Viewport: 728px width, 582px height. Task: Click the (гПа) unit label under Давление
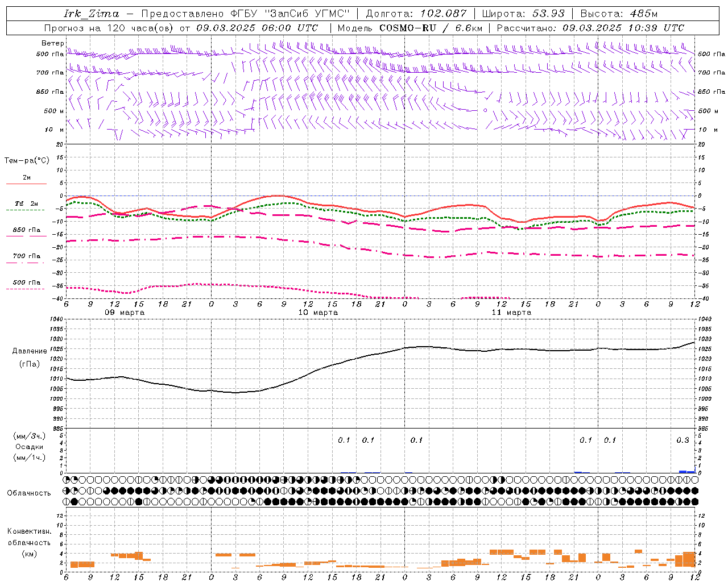[x=30, y=364]
